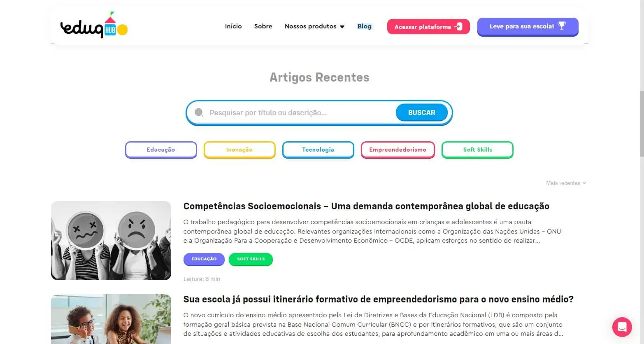Screen dimensions: 644x344
Task: Open the chat widget icon
Action: (622, 327)
